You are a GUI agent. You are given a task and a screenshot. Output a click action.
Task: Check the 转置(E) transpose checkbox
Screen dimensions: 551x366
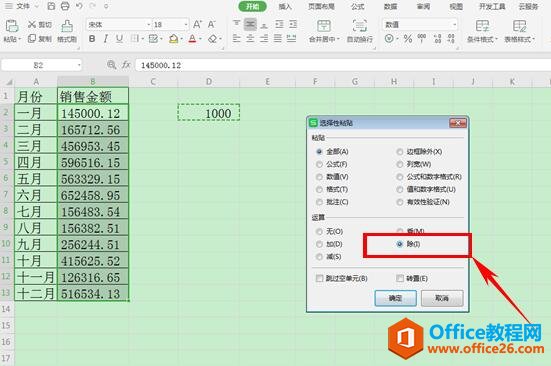click(400, 278)
